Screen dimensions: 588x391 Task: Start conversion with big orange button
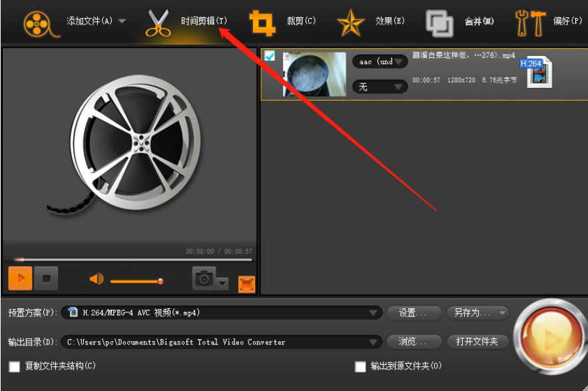(x=550, y=336)
